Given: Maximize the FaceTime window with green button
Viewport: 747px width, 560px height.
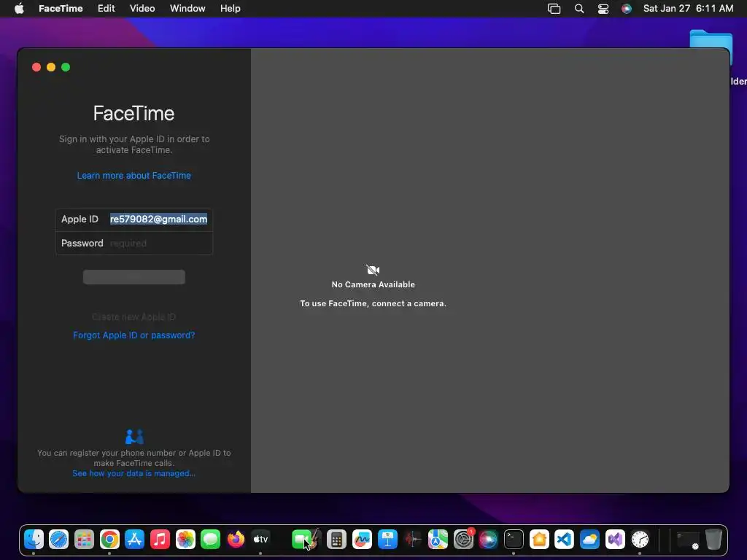Looking at the screenshot, I should coord(66,67).
